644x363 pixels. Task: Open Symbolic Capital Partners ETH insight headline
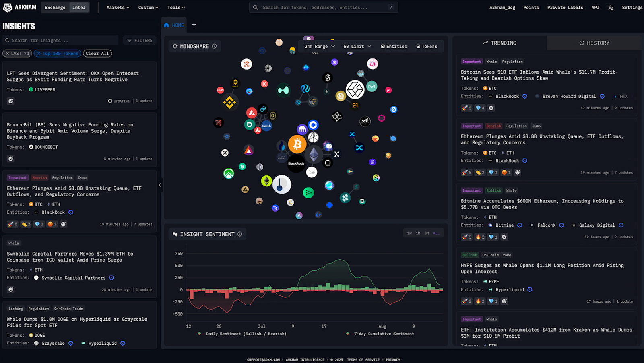tap(70, 257)
